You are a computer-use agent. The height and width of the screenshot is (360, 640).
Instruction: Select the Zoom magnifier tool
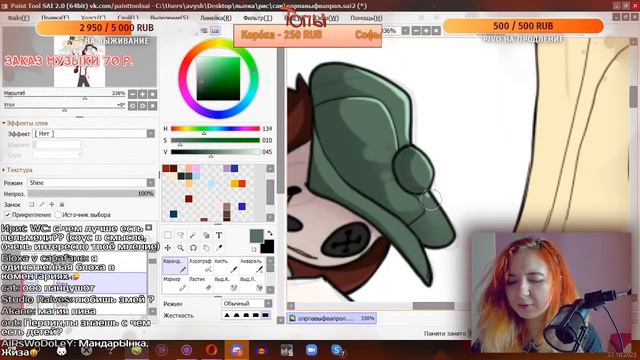click(180, 248)
